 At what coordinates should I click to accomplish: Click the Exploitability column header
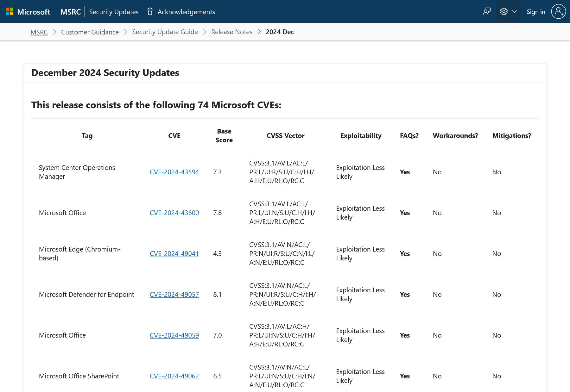tap(361, 135)
